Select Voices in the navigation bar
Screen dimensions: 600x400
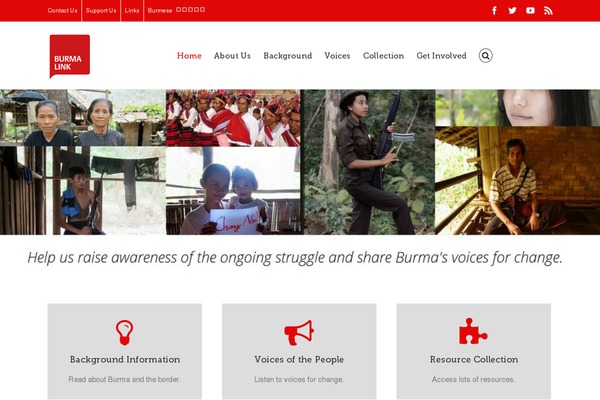(338, 56)
